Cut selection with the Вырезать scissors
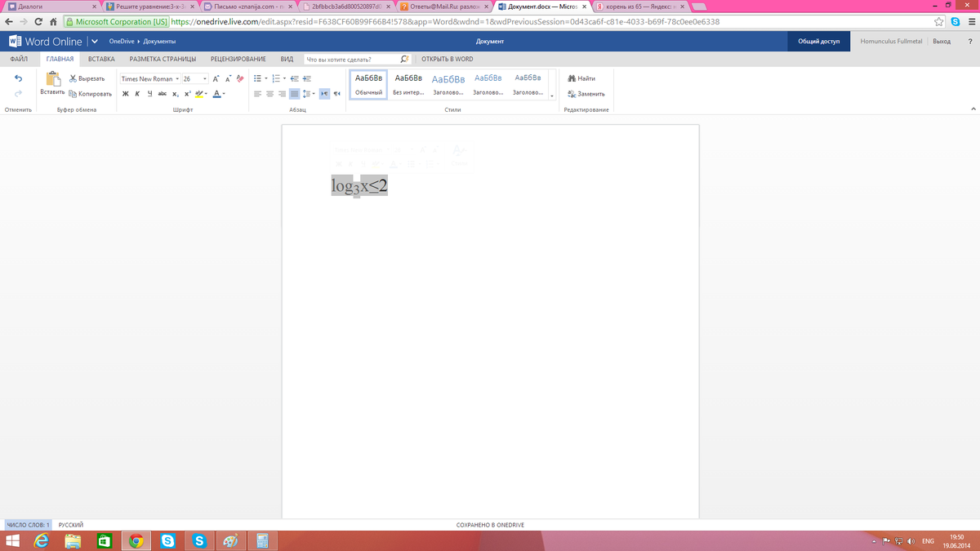 87,78
